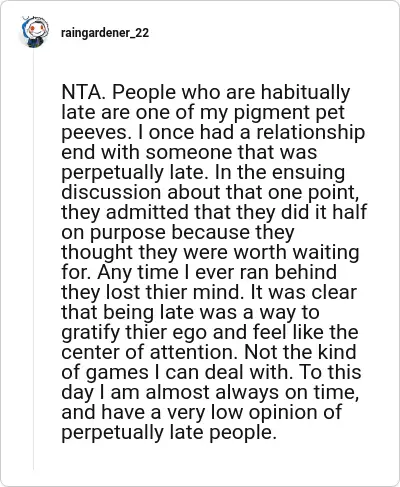The height and width of the screenshot is (487, 400).
Task: Click the word "peeves" in the comment
Action: (x=94, y=133)
